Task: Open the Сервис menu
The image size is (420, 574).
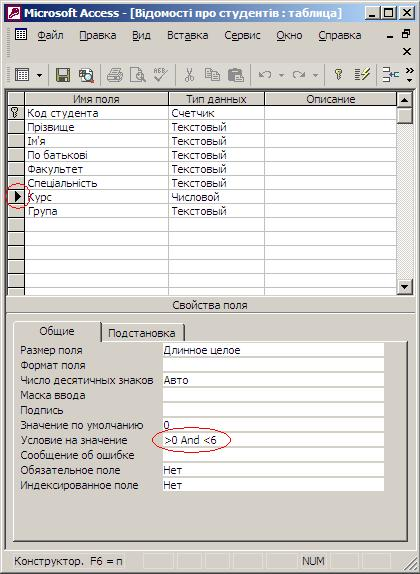Action: point(242,36)
